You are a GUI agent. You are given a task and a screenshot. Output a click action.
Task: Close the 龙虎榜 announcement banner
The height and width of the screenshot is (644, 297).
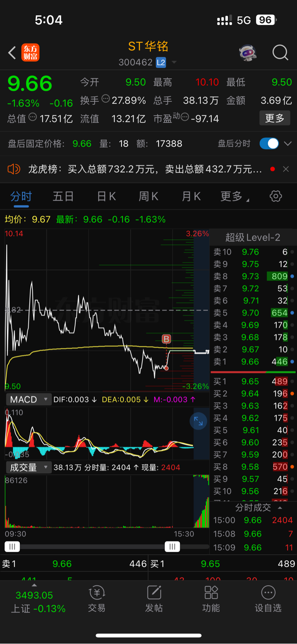286,169
